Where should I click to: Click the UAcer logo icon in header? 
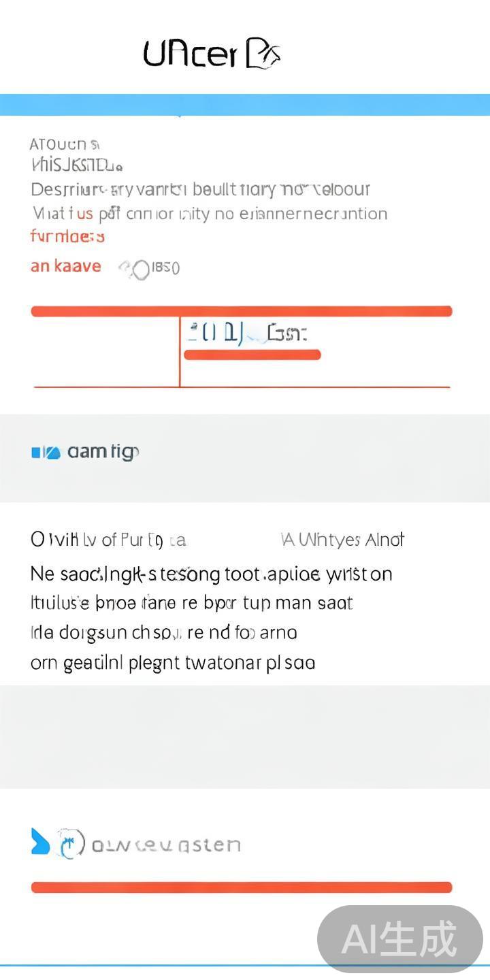(263, 54)
